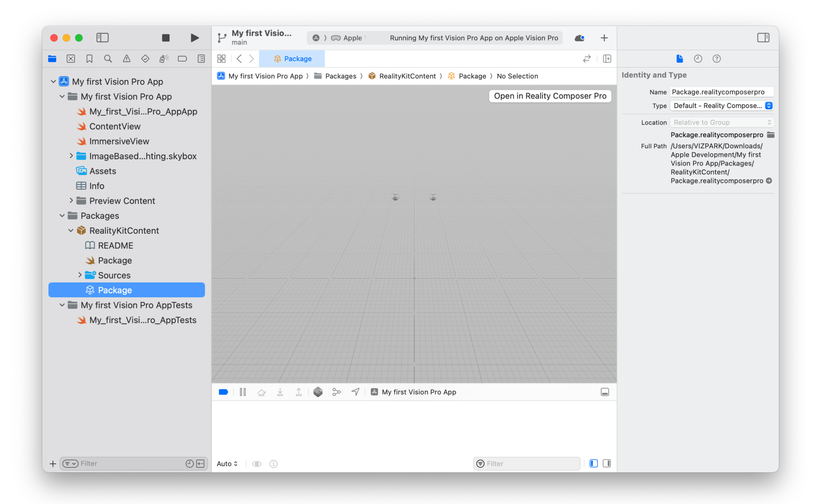Open the Breakpoint navigator tag icon

point(182,58)
